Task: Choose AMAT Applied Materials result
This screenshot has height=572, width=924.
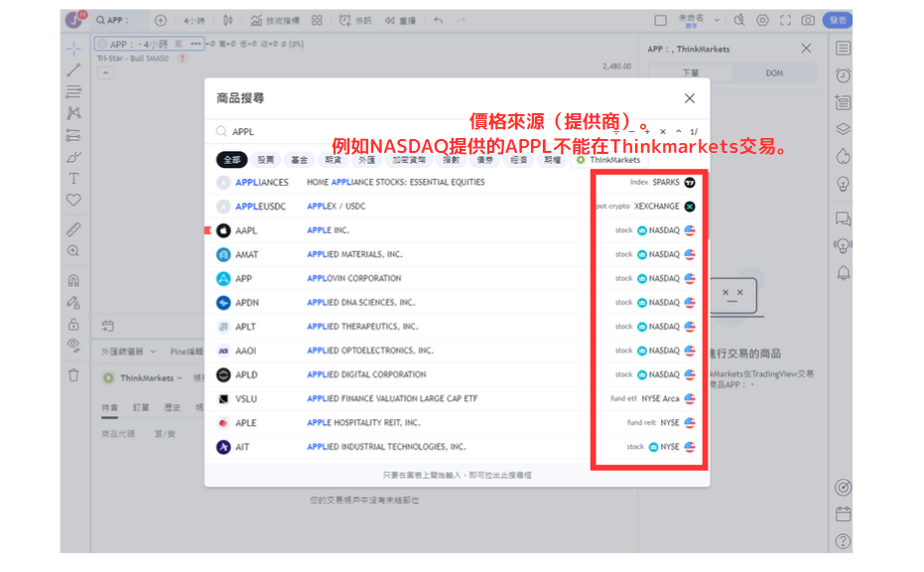Action: tap(457, 255)
